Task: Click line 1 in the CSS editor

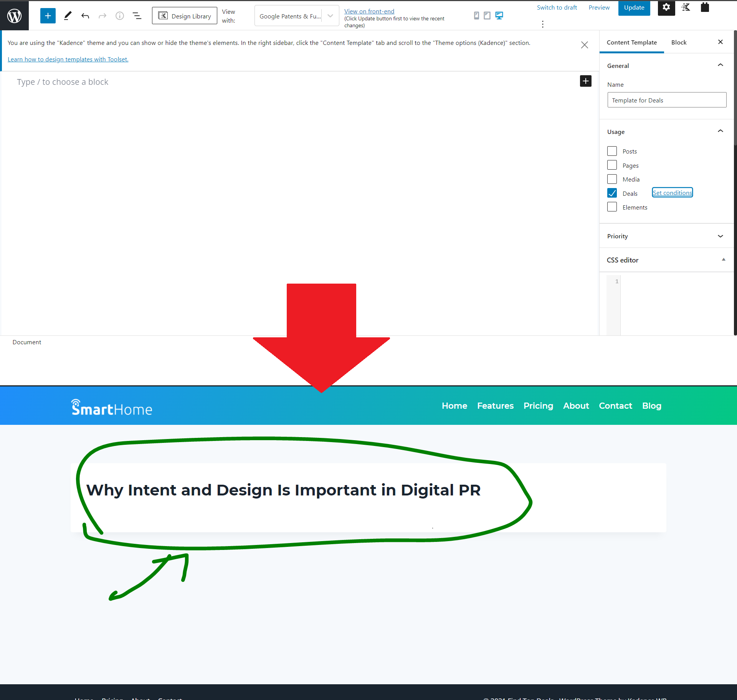Action: tap(676, 281)
